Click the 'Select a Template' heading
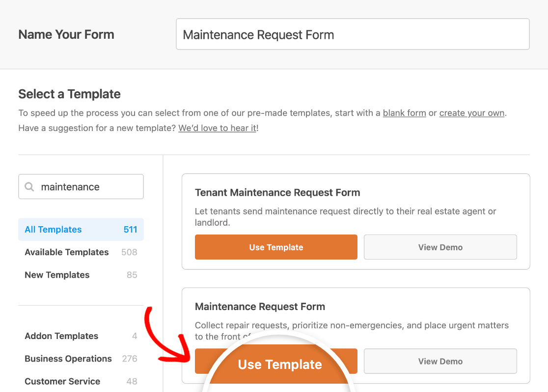Viewport: 548px width, 392px height. (69, 94)
